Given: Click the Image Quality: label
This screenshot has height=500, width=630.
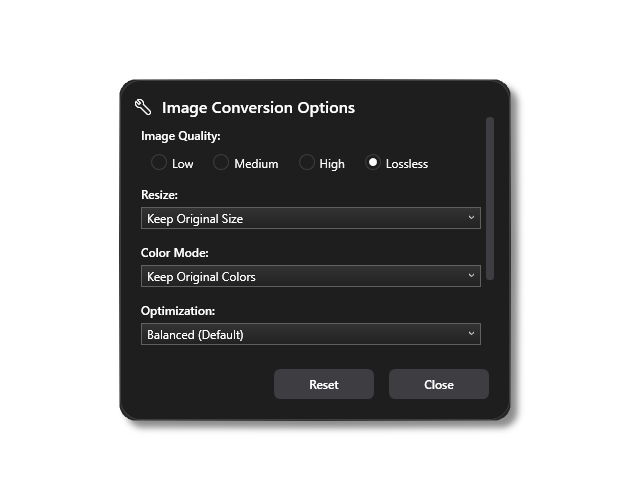Looking at the screenshot, I should pos(180,136).
